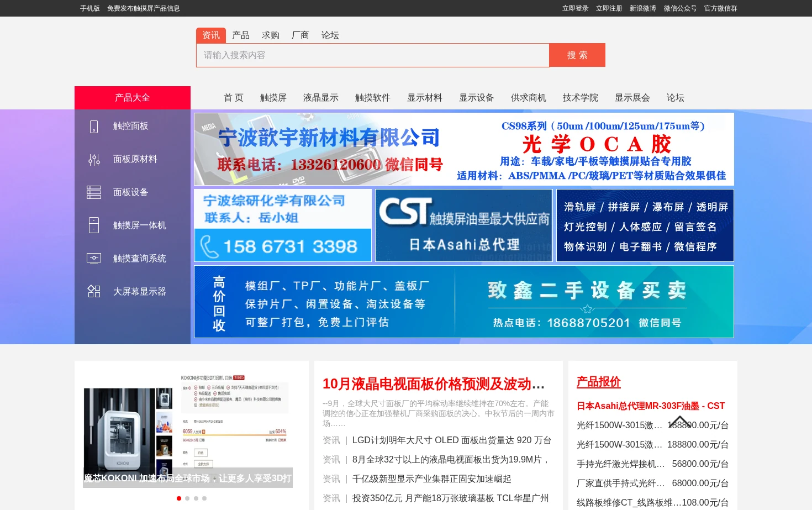Click the 大屏幕显示器 grid icon

94,291
